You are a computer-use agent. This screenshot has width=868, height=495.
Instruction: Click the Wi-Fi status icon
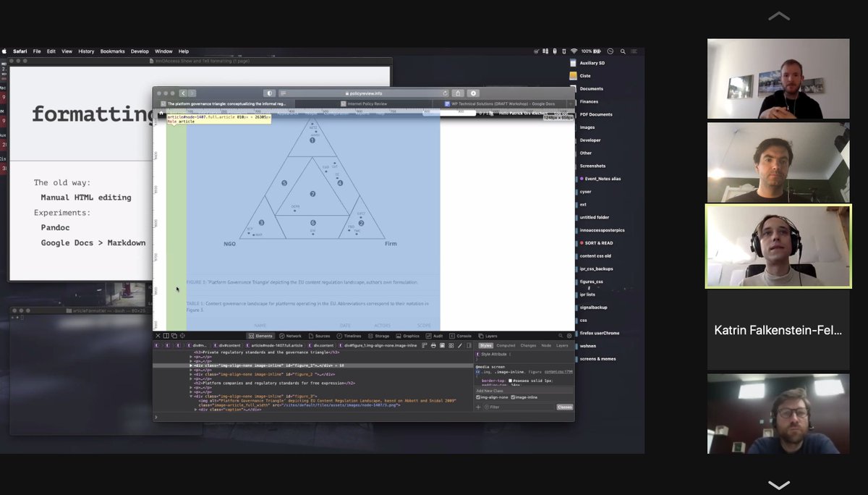point(574,51)
